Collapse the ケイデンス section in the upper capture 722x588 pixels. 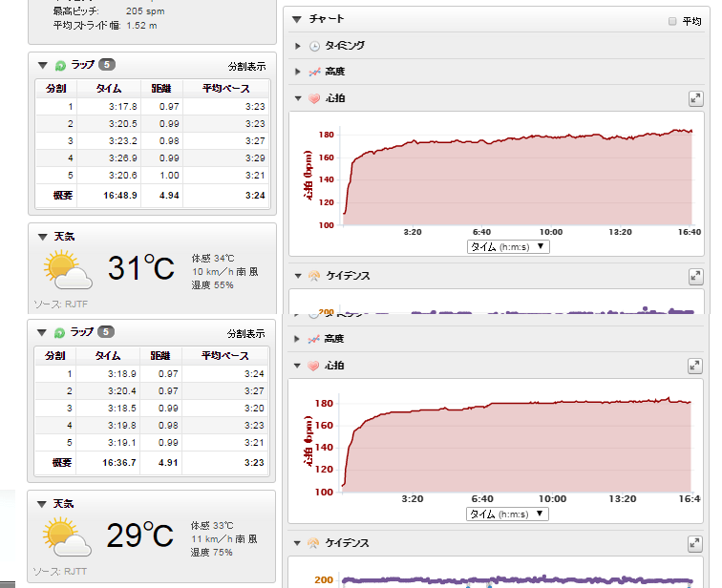pyautogui.click(x=298, y=276)
